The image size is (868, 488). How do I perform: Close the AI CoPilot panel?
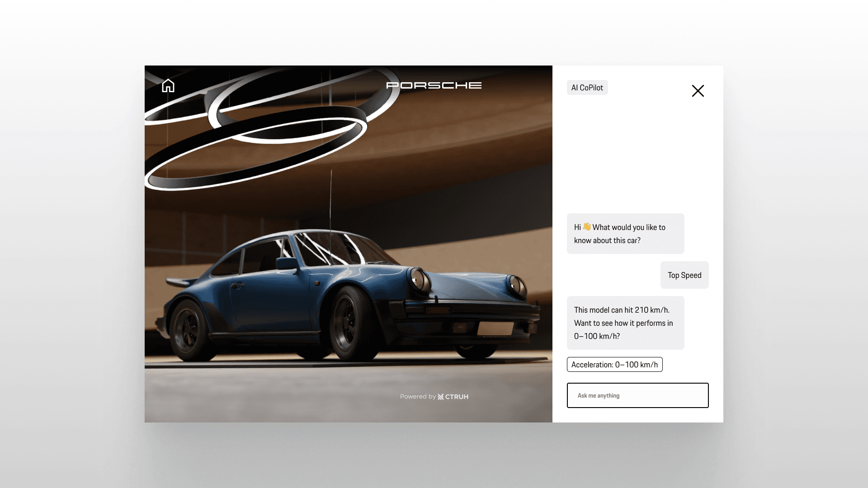click(698, 91)
